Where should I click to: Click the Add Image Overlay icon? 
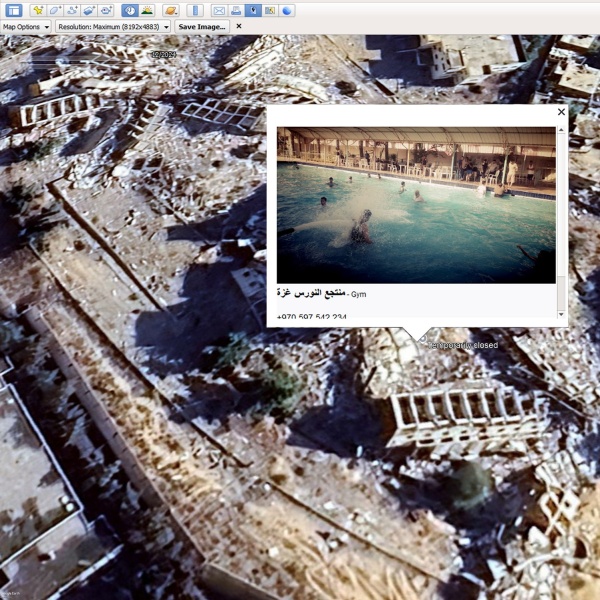[89, 10]
